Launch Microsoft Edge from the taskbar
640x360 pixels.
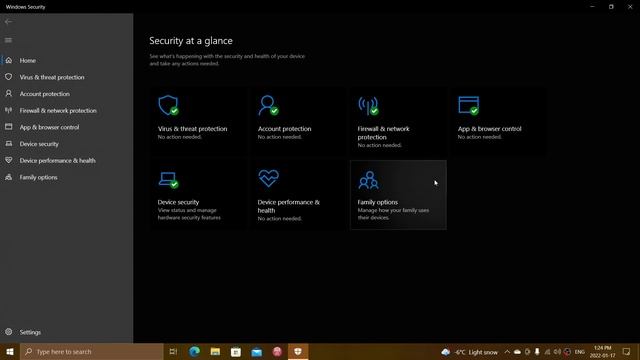pos(194,351)
